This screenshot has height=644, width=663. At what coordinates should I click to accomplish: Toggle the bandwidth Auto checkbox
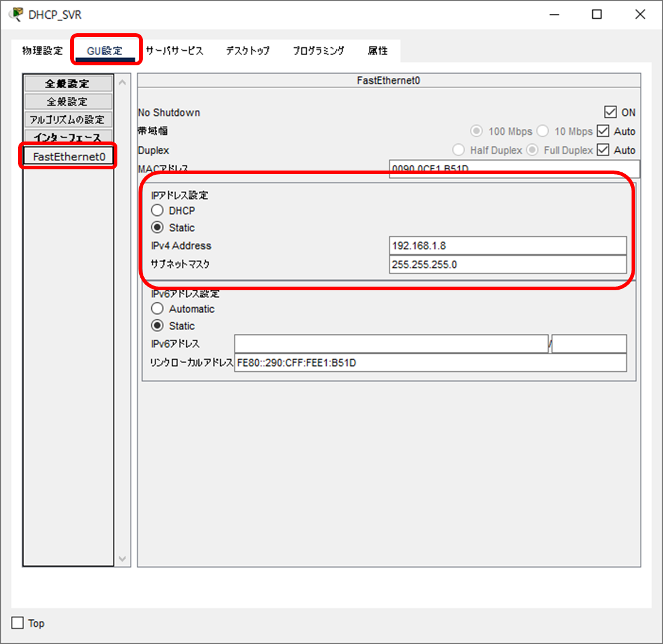click(603, 131)
